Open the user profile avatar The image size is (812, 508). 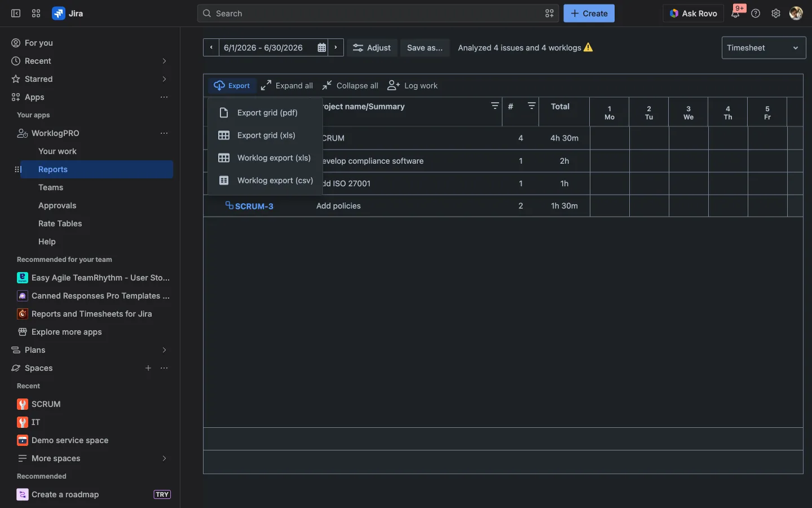click(x=796, y=14)
